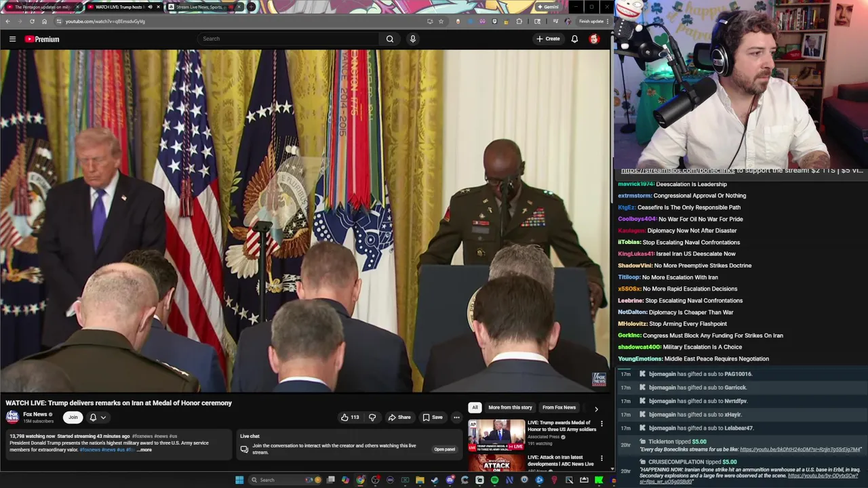Click chat message from YoungEmotions
Image resolution: width=868 pixels, height=488 pixels.
click(x=693, y=359)
